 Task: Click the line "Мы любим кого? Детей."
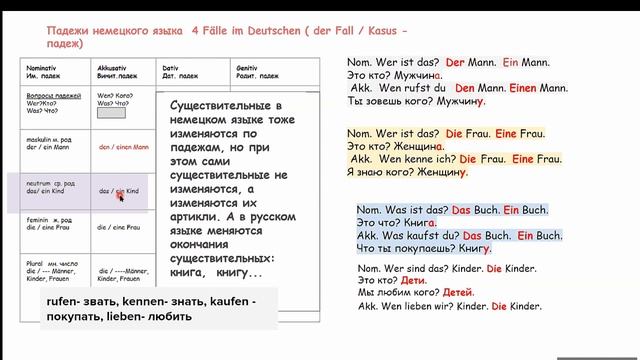416,292
